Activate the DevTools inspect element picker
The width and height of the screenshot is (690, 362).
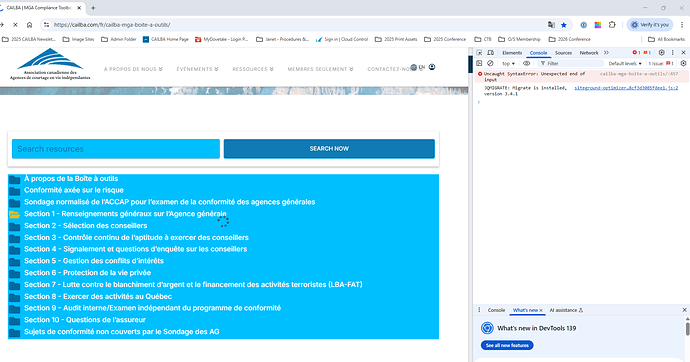(x=479, y=53)
